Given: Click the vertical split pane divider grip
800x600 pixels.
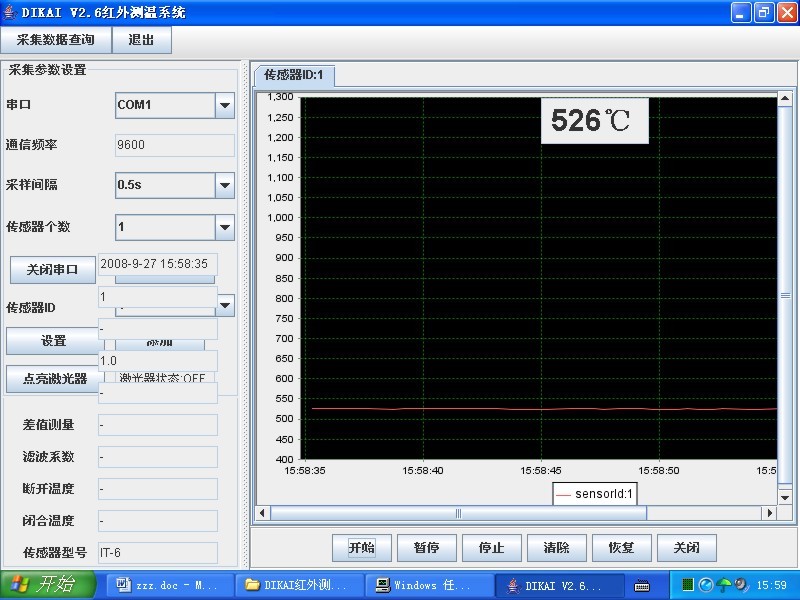Looking at the screenshot, I should [x=245, y=314].
